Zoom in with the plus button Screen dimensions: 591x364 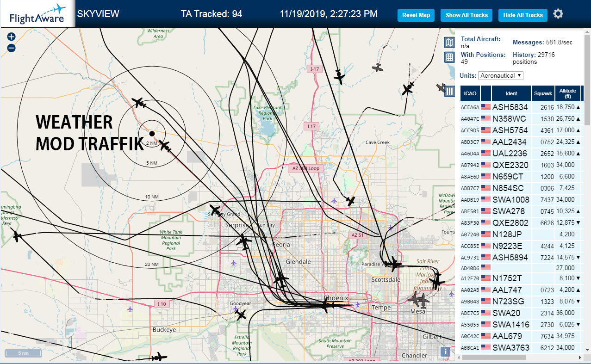tap(11, 37)
